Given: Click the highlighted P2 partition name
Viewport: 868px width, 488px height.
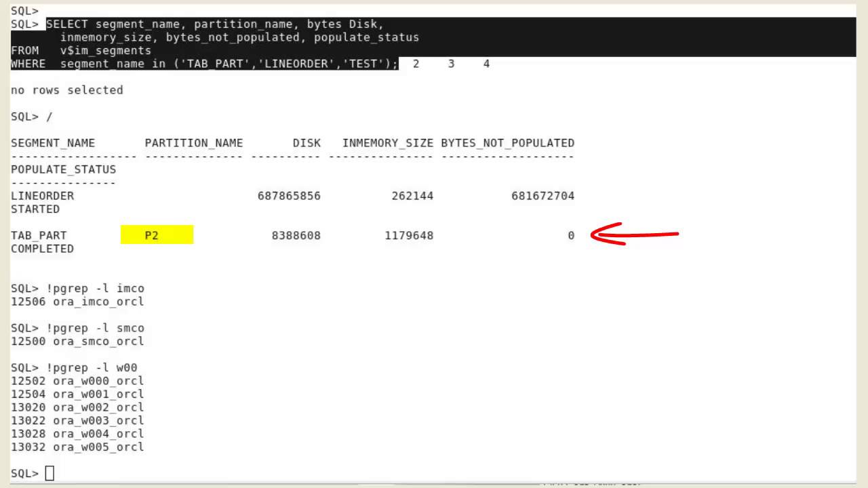Looking at the screenshot, I should click(x=157, y=235).
